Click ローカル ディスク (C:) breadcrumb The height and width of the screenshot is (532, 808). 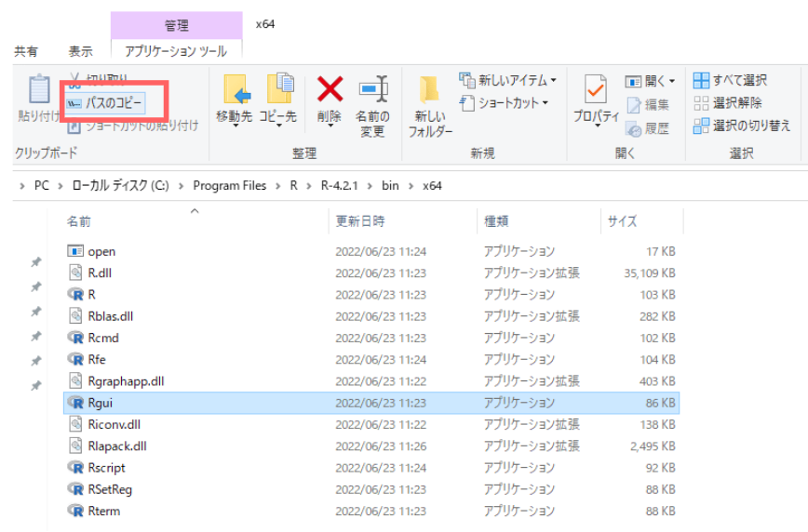(121, 185)
